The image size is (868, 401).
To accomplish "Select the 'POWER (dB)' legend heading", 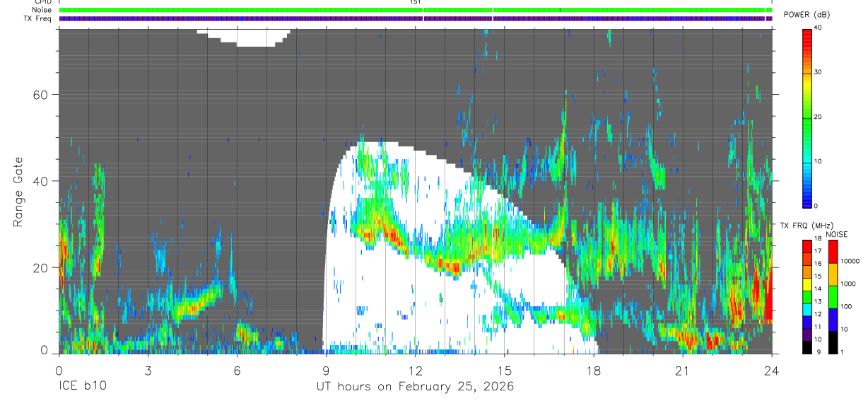I will [808, 15].
